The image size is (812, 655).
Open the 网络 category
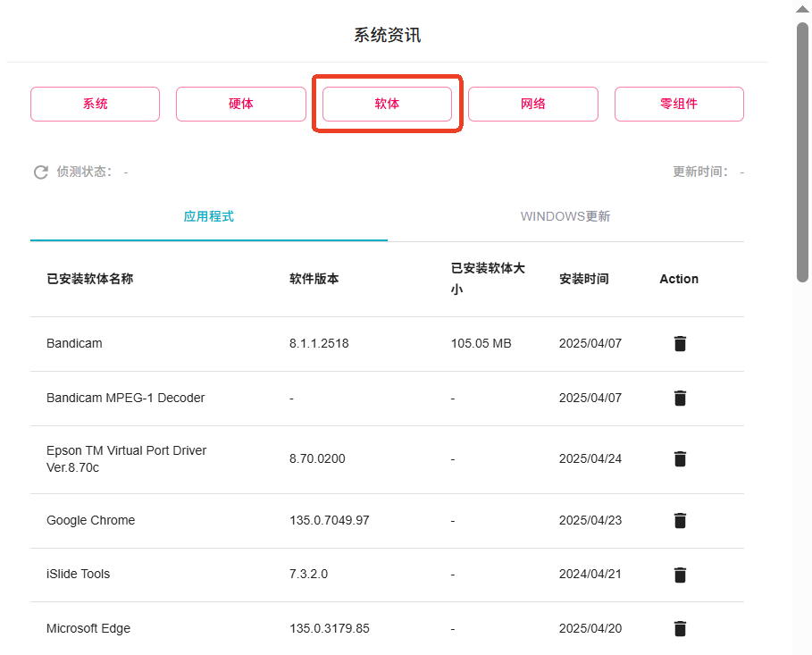[533, 105]
